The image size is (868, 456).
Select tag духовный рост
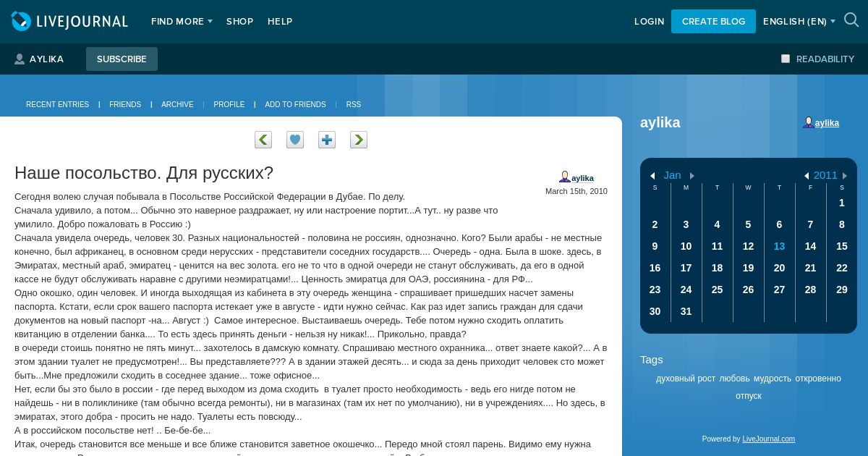(x=686, y=379)
